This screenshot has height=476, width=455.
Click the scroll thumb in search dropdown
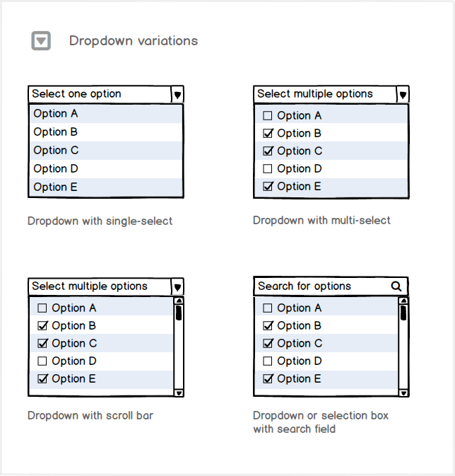(403, 313)
